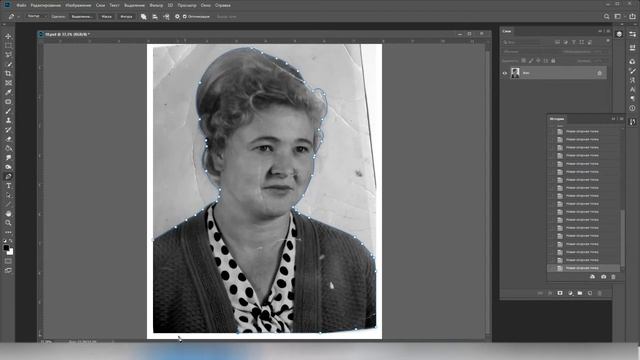640x360 pixels.
Task: Click the Фон layer thumbnail
Action: 516,73
